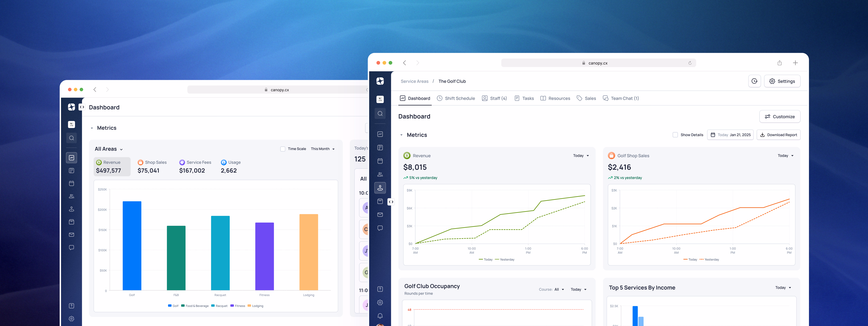Go to the Tasks tab
This screenshot has width=868, height=326.
point(524,98)
